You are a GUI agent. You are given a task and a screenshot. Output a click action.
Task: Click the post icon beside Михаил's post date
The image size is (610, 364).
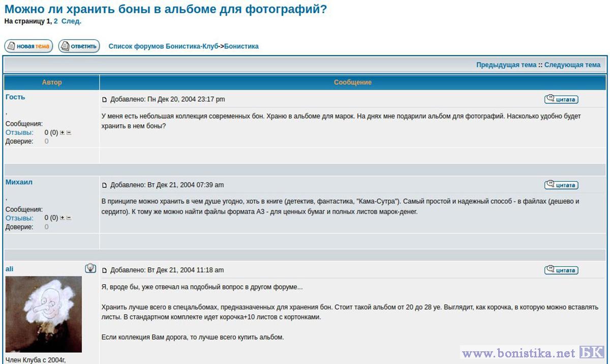pos(105,185)
